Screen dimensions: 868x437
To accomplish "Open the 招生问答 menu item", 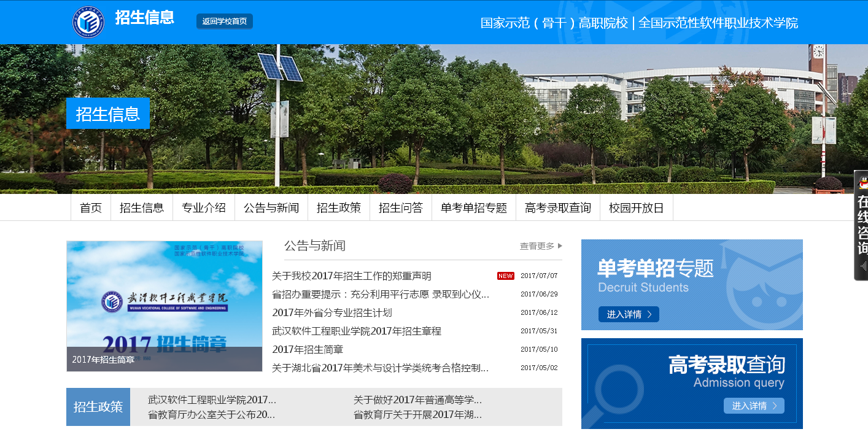I will pos(401,207).
